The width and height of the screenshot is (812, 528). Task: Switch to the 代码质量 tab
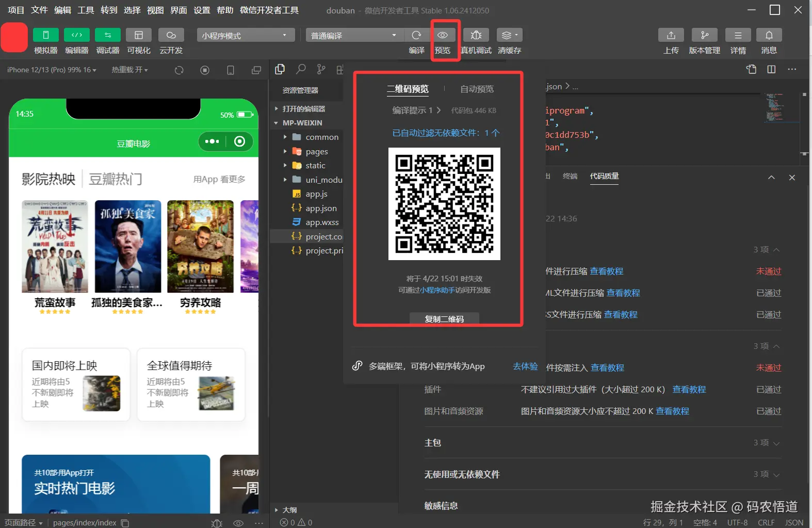tap(605, 176)
